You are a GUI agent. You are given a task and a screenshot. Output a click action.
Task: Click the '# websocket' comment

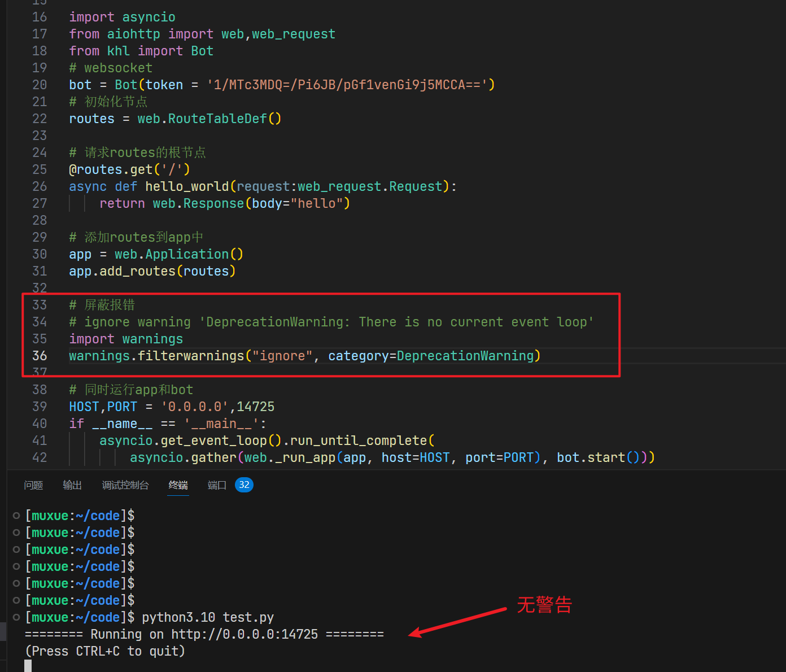pyautogui.click(x=111, y=68)
